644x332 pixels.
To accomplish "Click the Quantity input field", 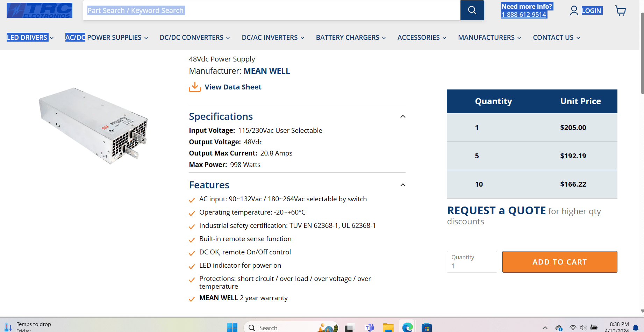I will pyautogui.click(x=472, y=262).
